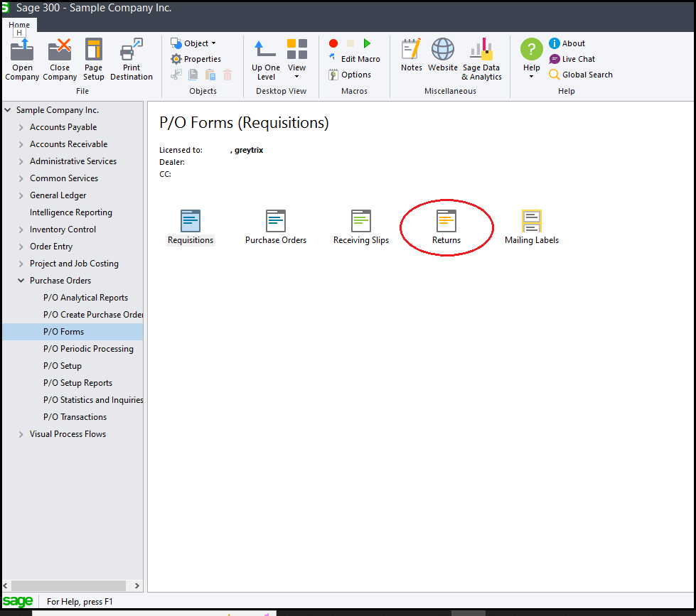Switch to the Home ribbon tab
The image size is (696, 616).
(19, 25)
